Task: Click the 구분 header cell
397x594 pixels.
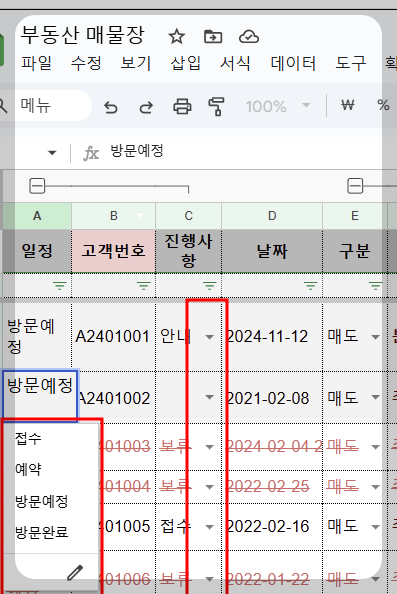Action: pyautogui.click(x=355, y=251)
